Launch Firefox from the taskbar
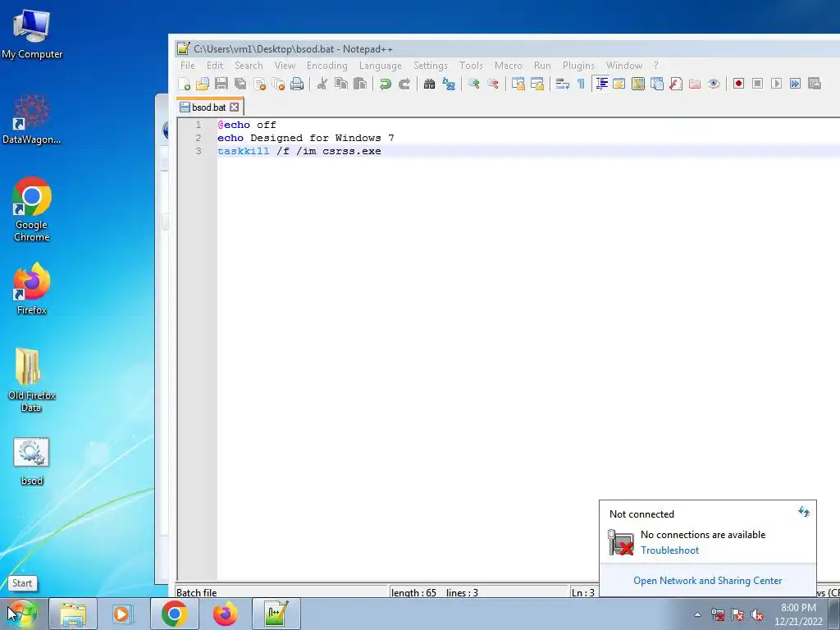Screen dimensions: 840x630 pyautogui.click(x=226, y=614)
